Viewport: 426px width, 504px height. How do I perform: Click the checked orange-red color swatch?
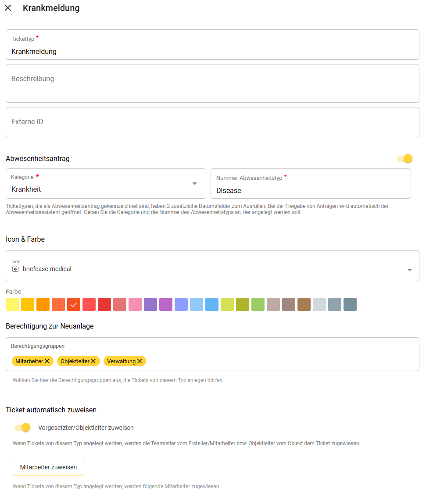74,304
